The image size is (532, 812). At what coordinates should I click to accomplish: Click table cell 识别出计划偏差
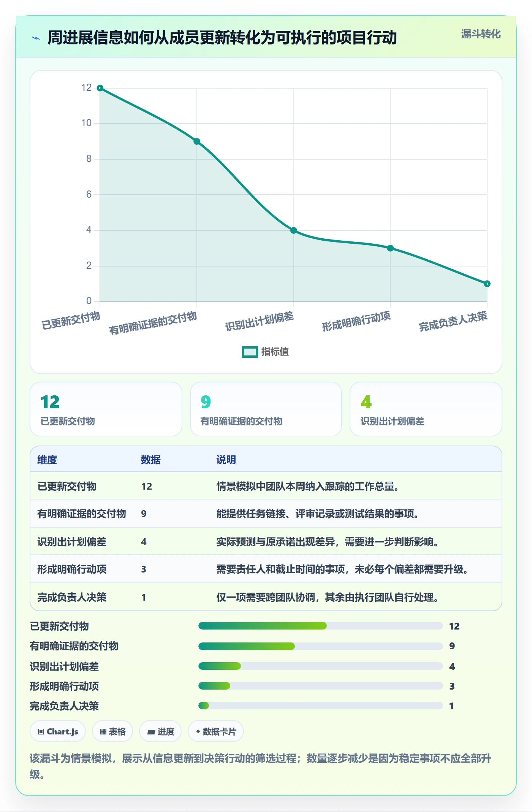click(72, 542)
